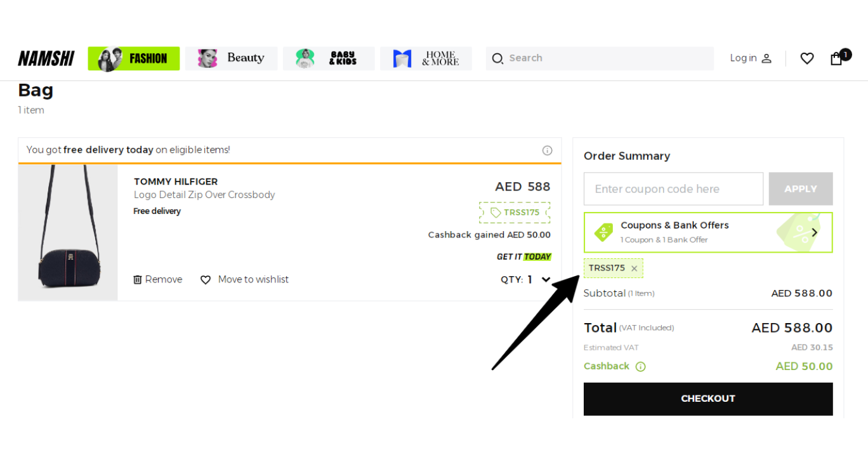The image size is (868, 457).
Task: Remove the applied TRSS175 coupon chip
Action: pos(634,268)
